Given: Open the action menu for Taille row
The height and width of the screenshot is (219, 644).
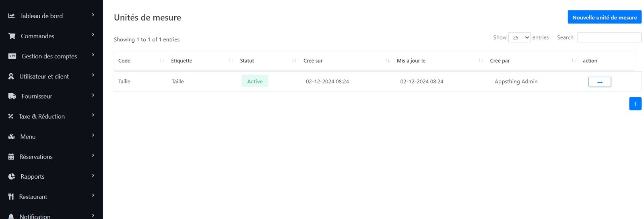Looking at the screenshot, I should click(x=599, y=82).
